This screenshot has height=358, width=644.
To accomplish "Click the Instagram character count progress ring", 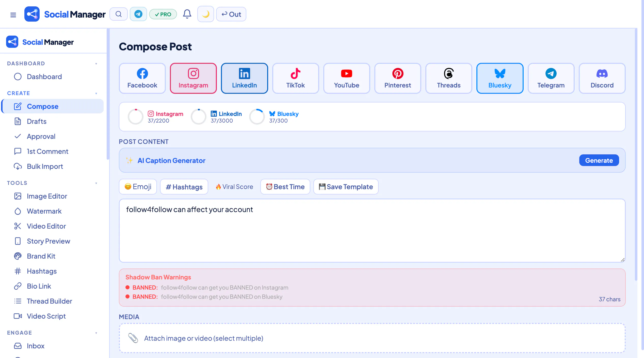I will (136, 117).
